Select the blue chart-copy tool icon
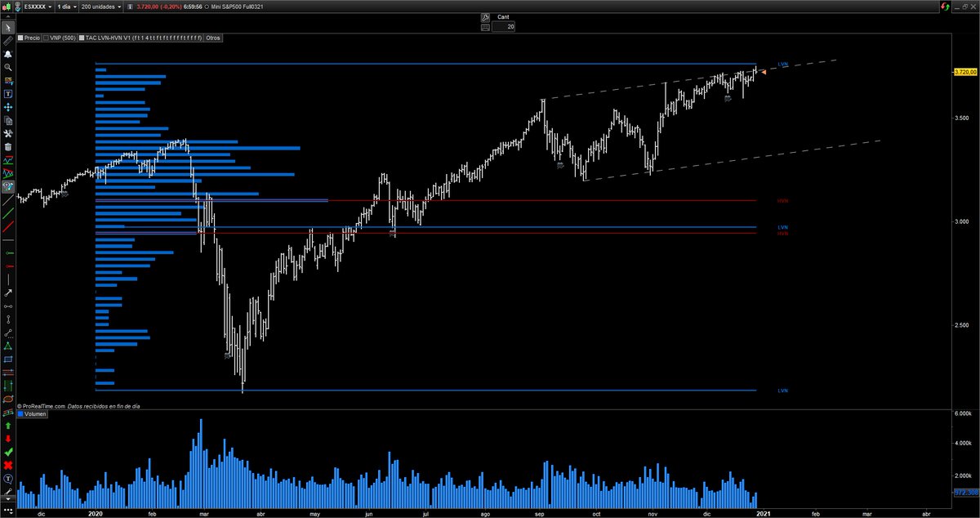980x518 pixels. coord(7,80)
